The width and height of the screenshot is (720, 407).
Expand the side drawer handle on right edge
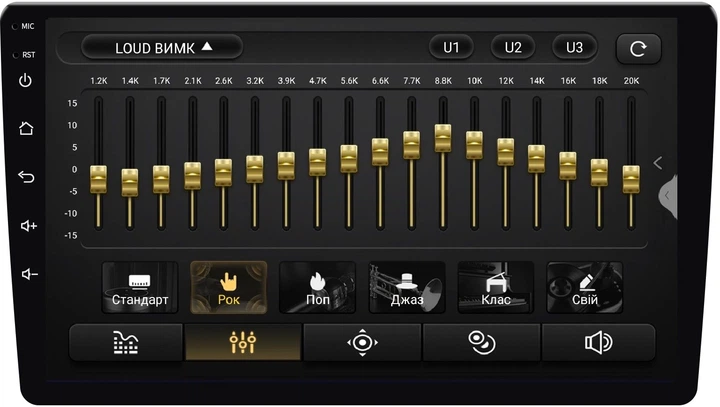click(668, 196)
